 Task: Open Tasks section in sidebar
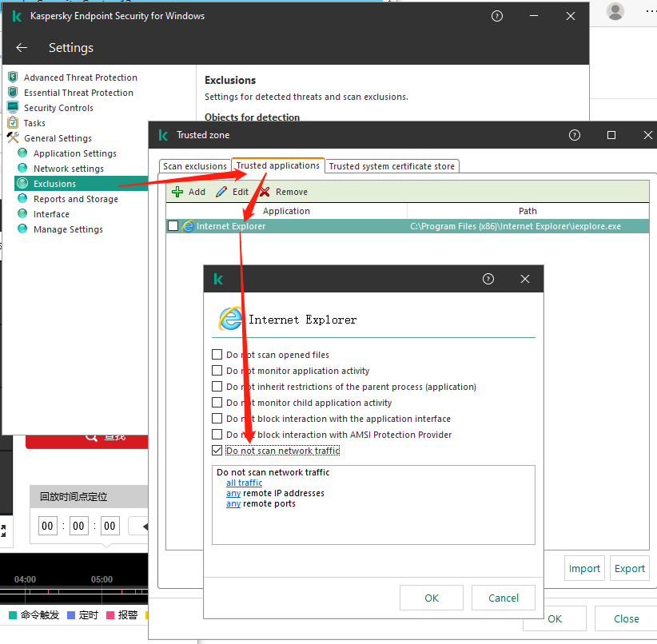[34, 123]
